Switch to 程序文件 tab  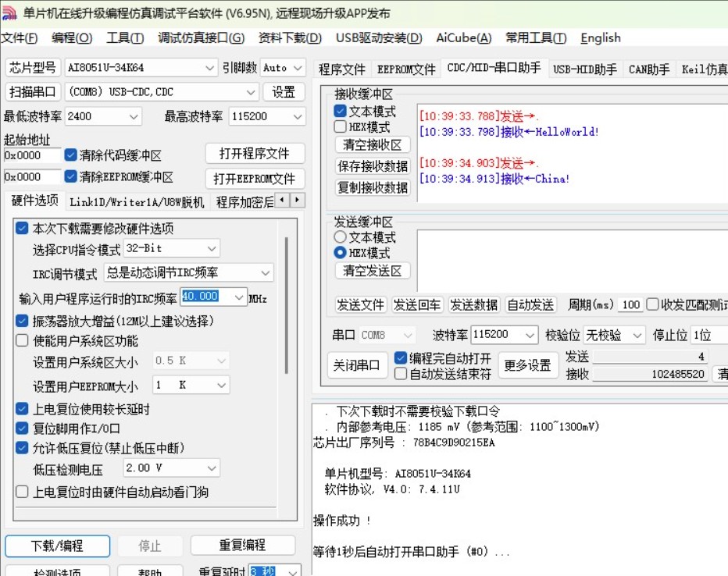click(341, 69)
